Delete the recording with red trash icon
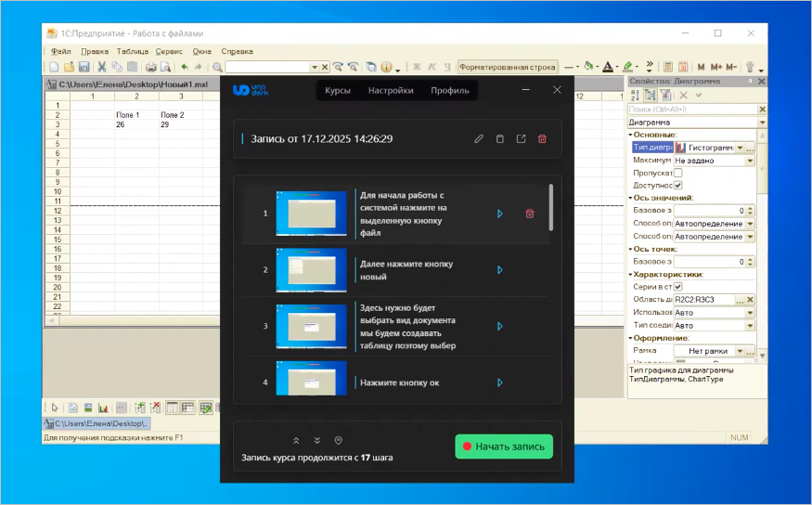 pos(542,139)
